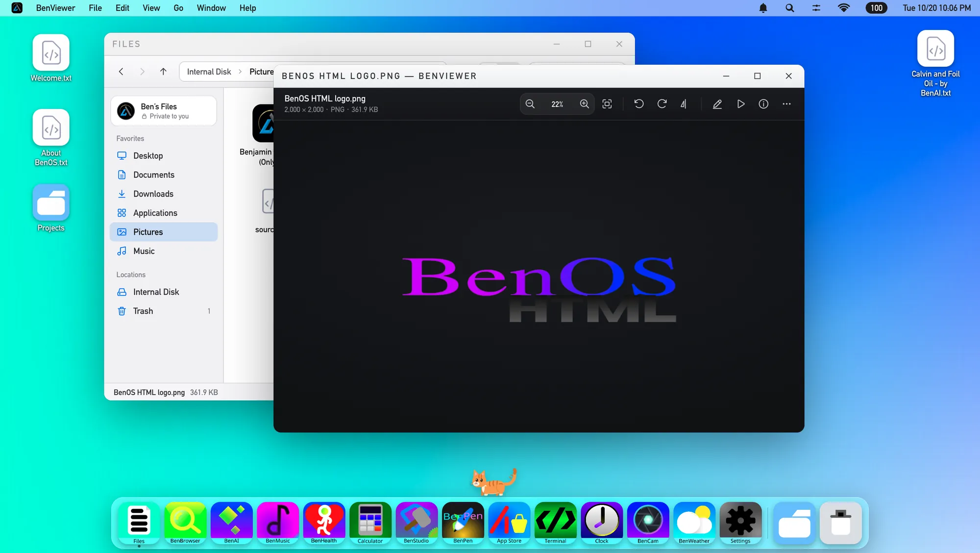Open Music in Files sidebar
Viewport: 980px width, 553px height.
coord(164,251)
